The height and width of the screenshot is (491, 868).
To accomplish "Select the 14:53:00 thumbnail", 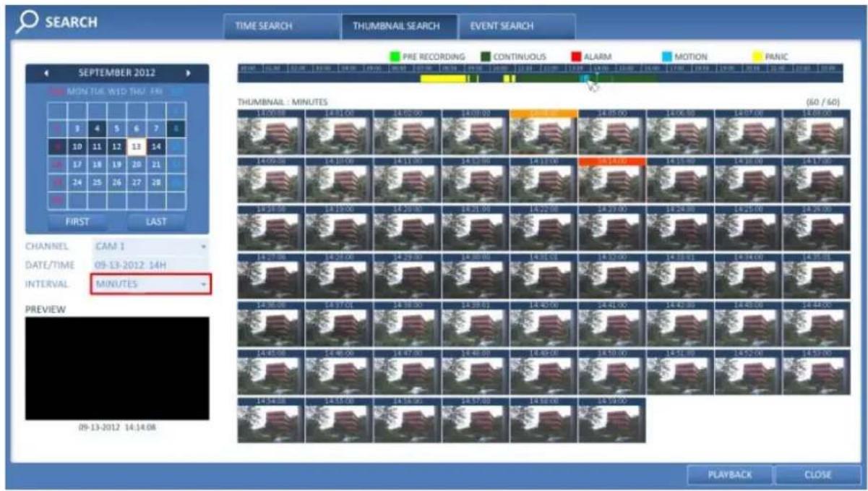I will 817,372.
